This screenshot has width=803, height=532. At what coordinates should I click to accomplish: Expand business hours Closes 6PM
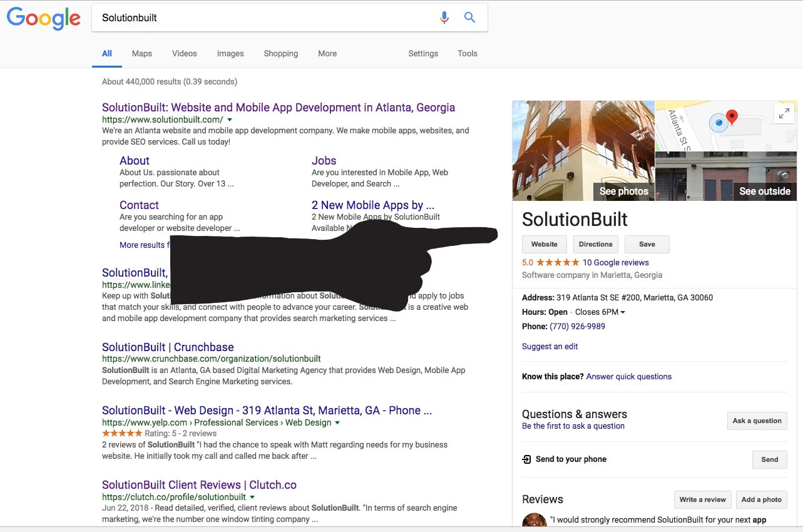(600, 312)
